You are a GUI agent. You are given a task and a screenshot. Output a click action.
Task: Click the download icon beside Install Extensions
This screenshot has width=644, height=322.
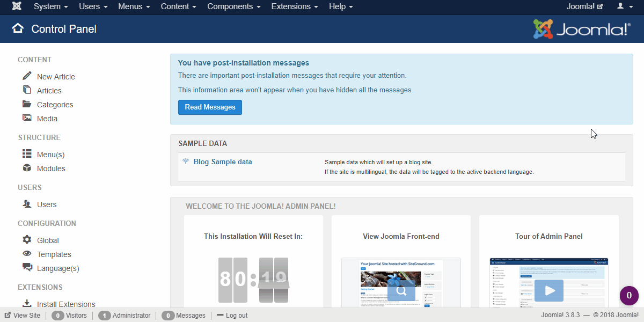tap(27, 304)
